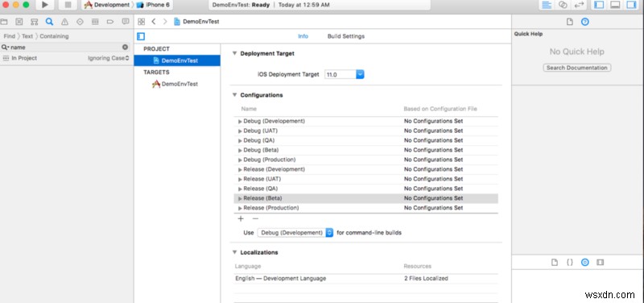Click the Search Documentation button
Viewport: 644px width, 303px height.
click(576, 68)
